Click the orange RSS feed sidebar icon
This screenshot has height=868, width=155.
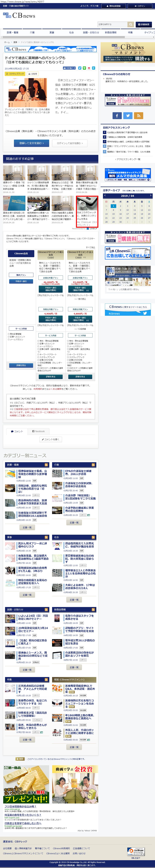pos(138,116)
